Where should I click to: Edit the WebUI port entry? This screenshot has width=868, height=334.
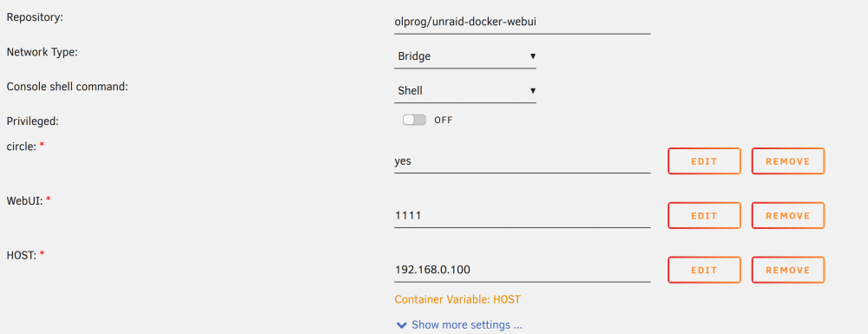704,216
